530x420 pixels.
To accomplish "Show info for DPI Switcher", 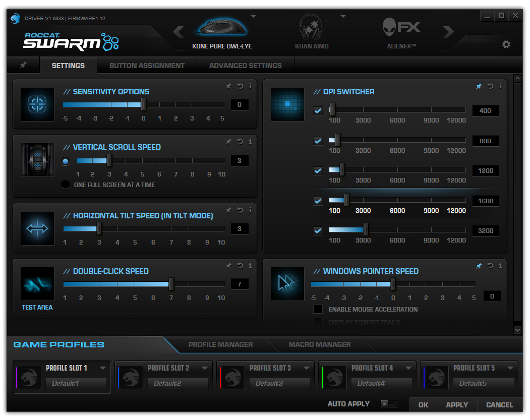I will point(500,86).
